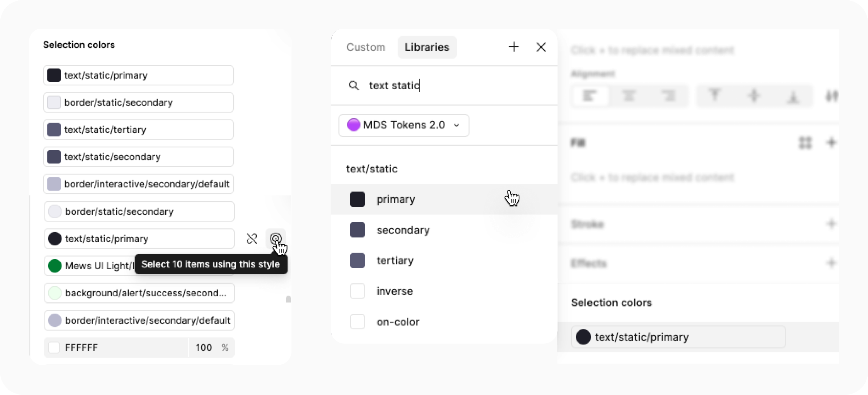Apply right text alignment
Screen dimensions: 868x395
tap(668, 96)
